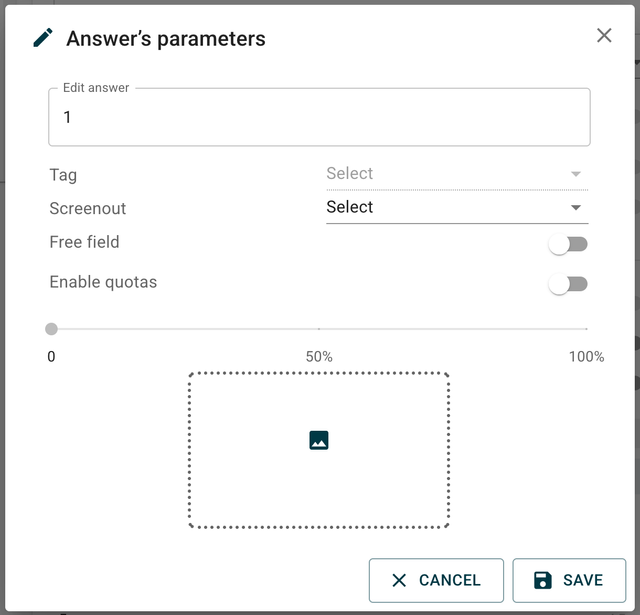The width and height of the screenshot is (640, 615).
Task: Save the answer parameters
Action: click(569, 581)
